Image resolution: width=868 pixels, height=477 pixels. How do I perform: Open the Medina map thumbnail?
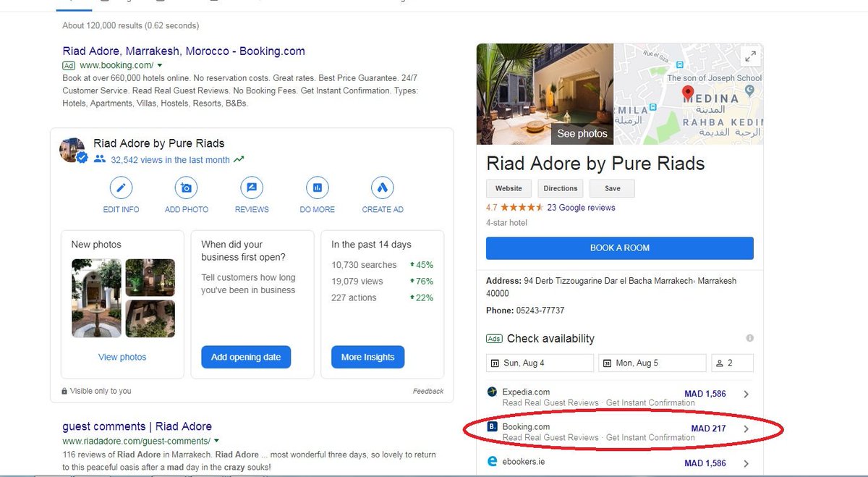(688, 94)
